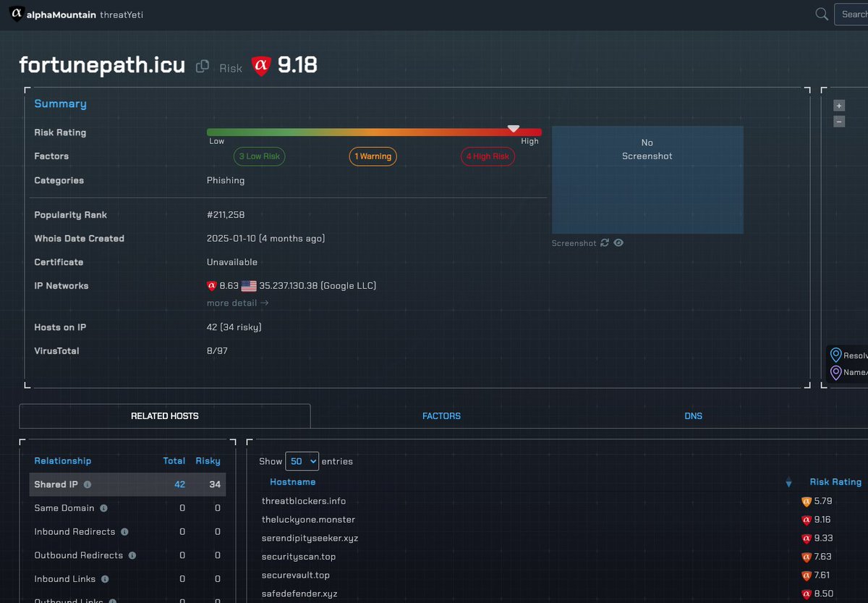Click the IP risk shield icon next to 8.63
The height and width of the screenshot is (603, 868).
[x=212, y=286]
